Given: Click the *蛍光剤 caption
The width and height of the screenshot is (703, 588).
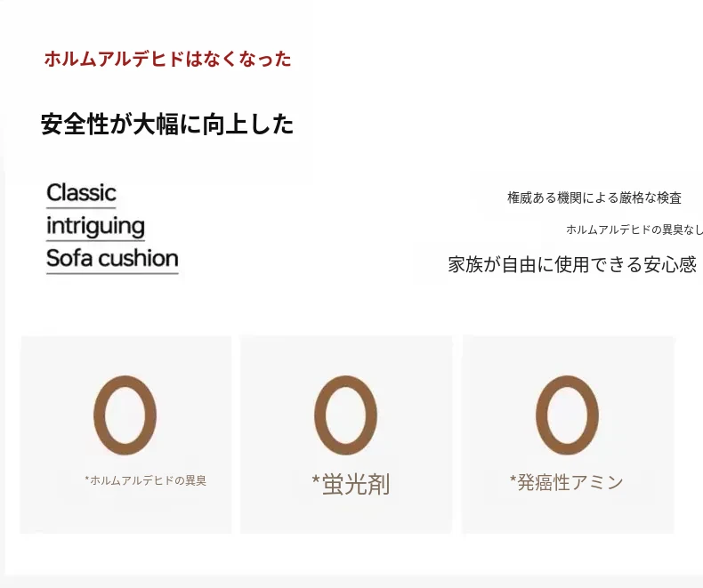Looking at the screenshot, I should (351, 484).
